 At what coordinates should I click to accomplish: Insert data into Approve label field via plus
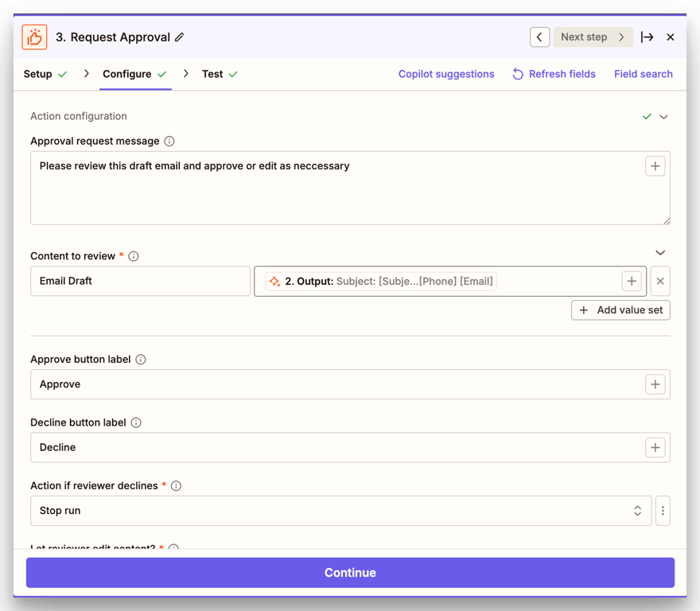[655, 384]
